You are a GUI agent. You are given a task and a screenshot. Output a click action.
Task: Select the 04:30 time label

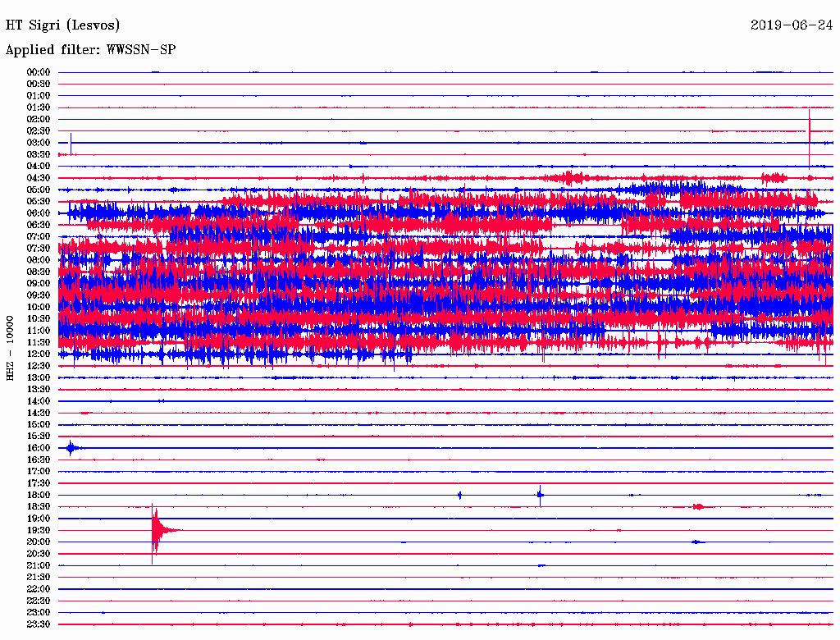click(39, 178)
